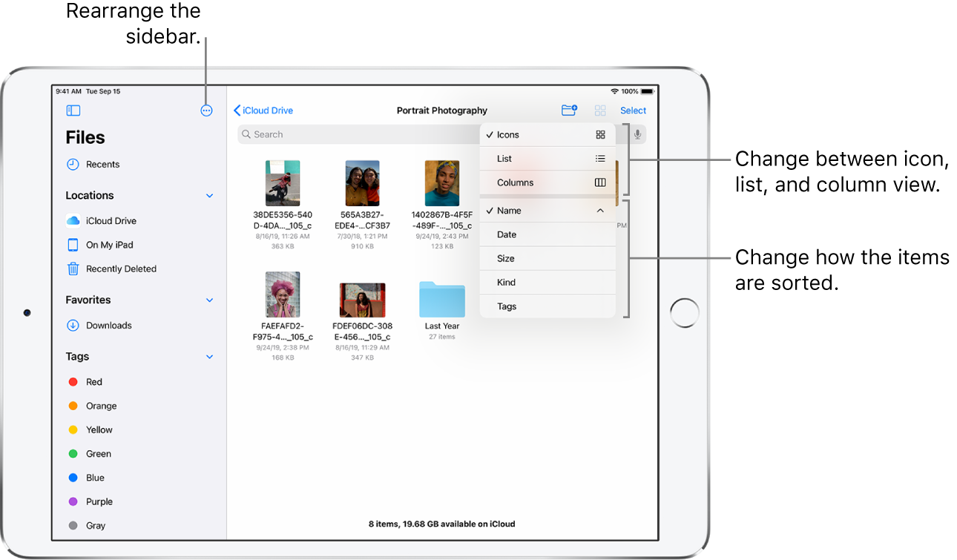Tap the battery indicator in status bar
957x560 pixels.
(x=648, y=91)
